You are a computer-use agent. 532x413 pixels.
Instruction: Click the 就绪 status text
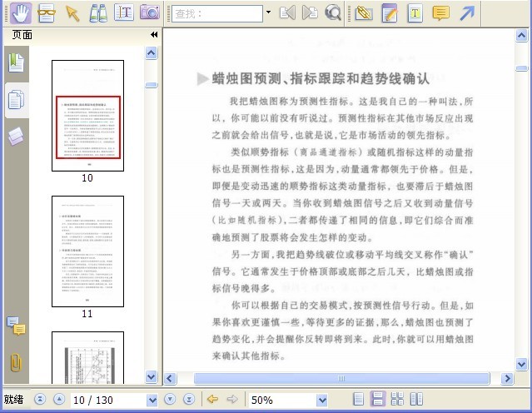tap(13, 400)
